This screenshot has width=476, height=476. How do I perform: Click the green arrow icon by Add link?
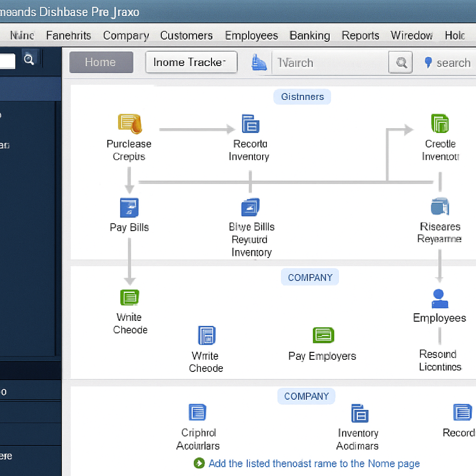[199, 463]
